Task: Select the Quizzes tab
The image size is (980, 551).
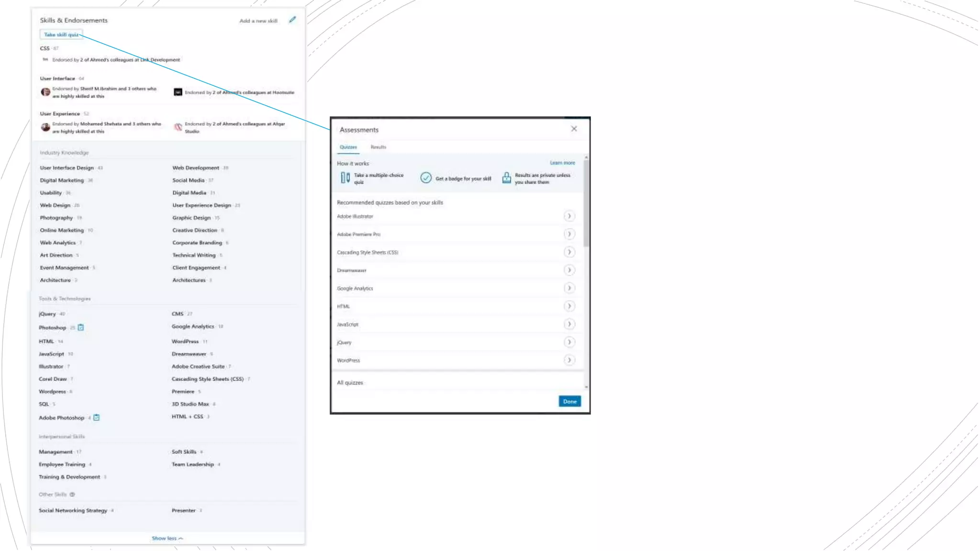Action: [x=348, y=147]
